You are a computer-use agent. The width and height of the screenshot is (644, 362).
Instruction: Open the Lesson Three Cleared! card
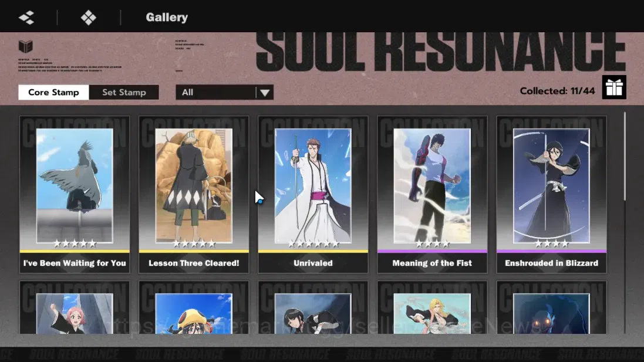click(194, 195)
